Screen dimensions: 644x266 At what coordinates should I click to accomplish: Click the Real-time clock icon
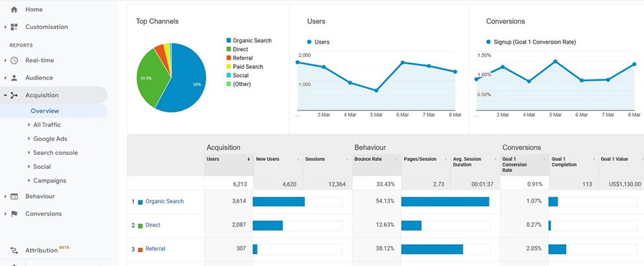point(14,60)
